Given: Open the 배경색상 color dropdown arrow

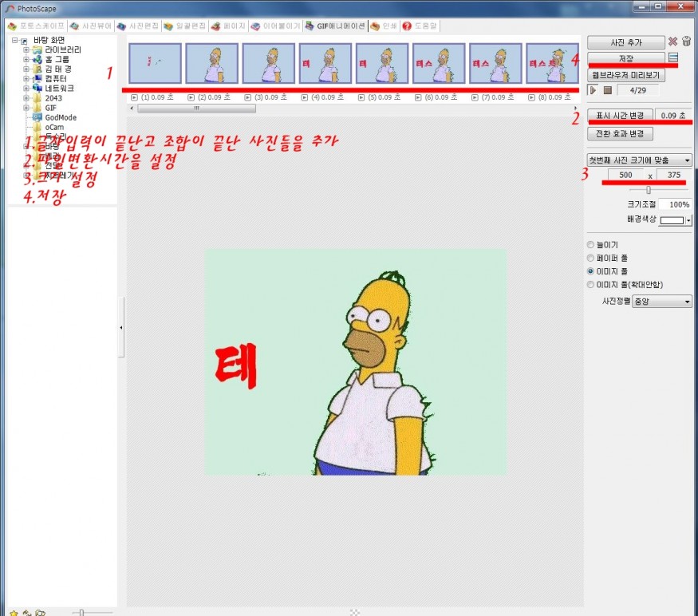Looking at the screenshot, I should (x=689, y=220).
